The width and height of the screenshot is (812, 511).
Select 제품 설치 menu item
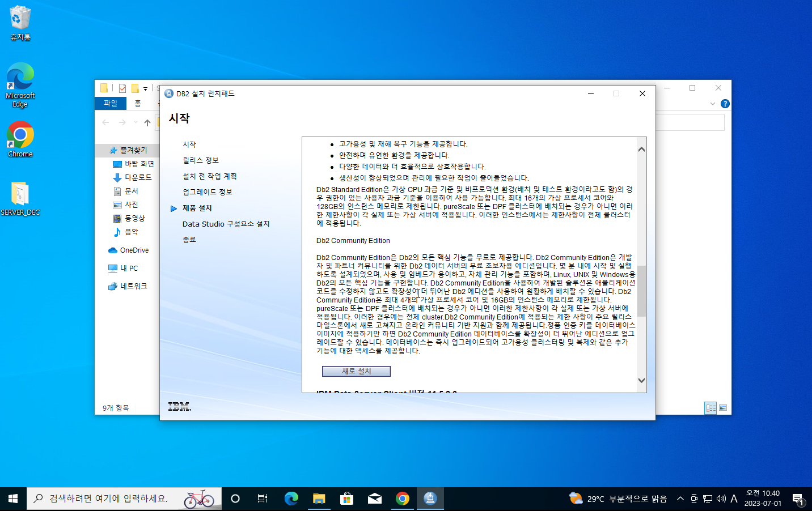click(x=197, y=208)
